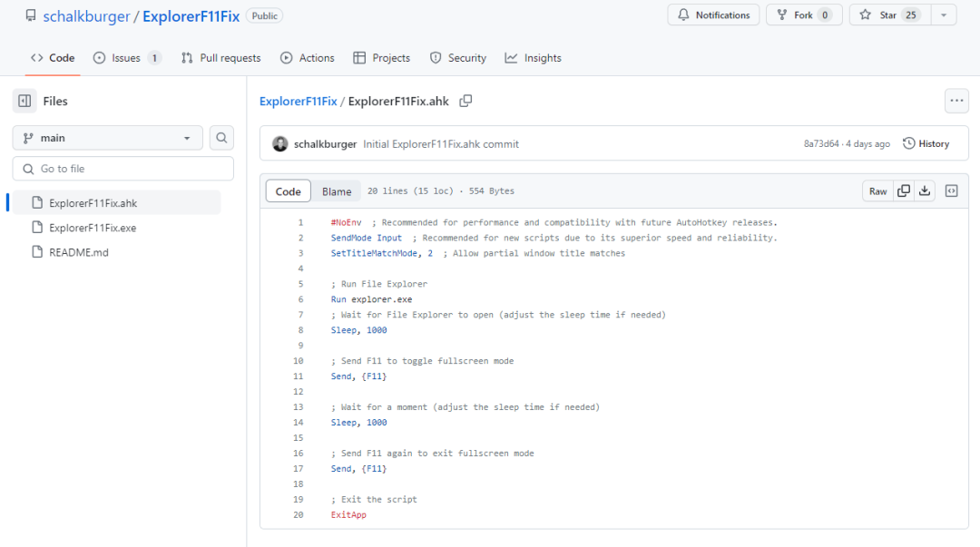Go to the Actions tab

point(307,58)
